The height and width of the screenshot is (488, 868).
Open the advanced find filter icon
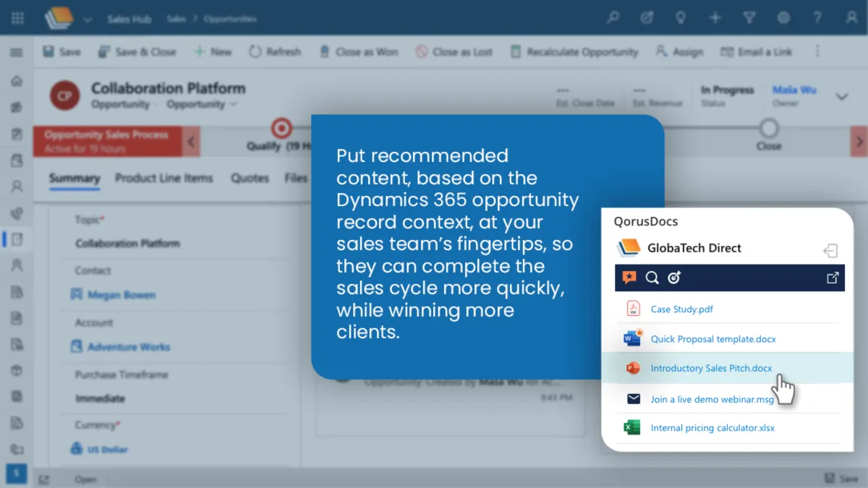coord(749,18)
